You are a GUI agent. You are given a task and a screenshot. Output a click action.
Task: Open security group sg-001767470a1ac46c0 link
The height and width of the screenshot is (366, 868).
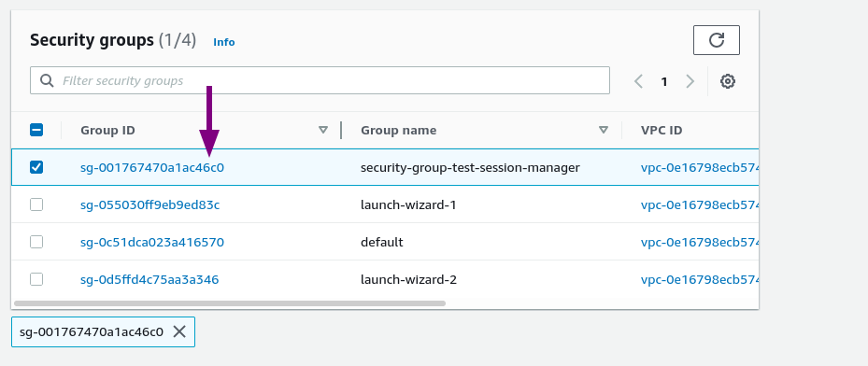[152, 167]
